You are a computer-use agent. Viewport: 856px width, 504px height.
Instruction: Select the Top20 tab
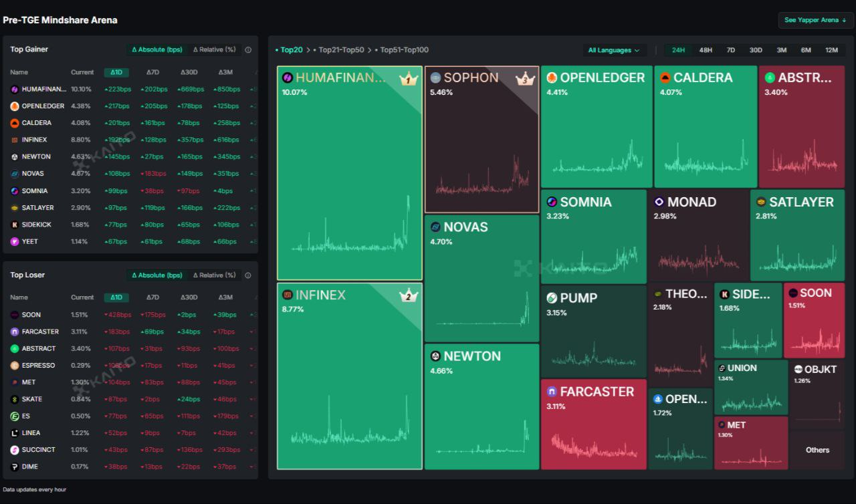[x=289, y=50]
